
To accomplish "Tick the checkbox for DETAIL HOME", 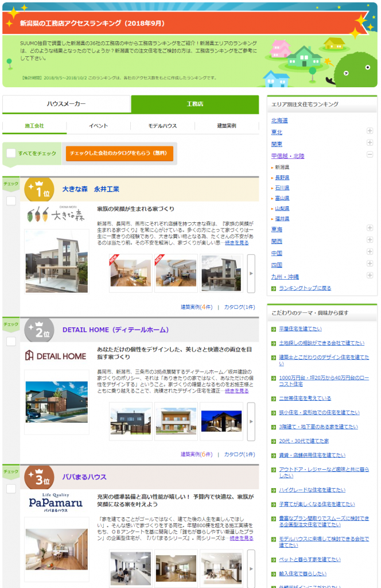I will pyautogui.click(x=11, y=342).
